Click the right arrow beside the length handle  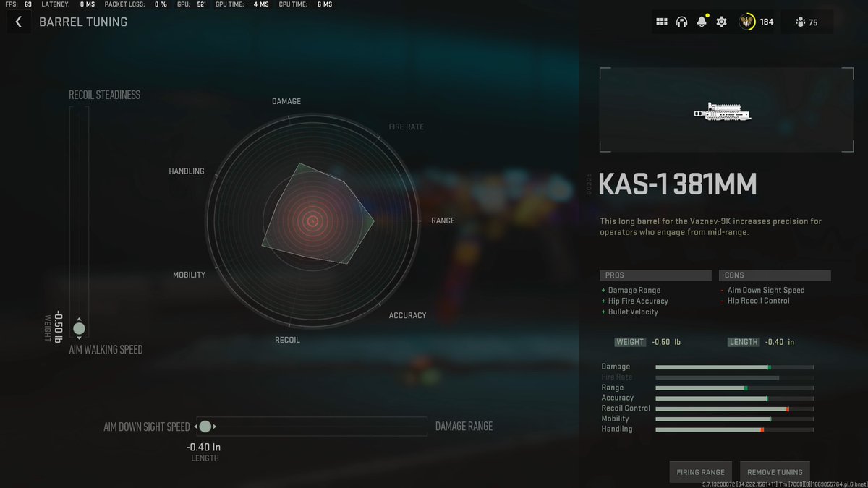pos(215,427)
